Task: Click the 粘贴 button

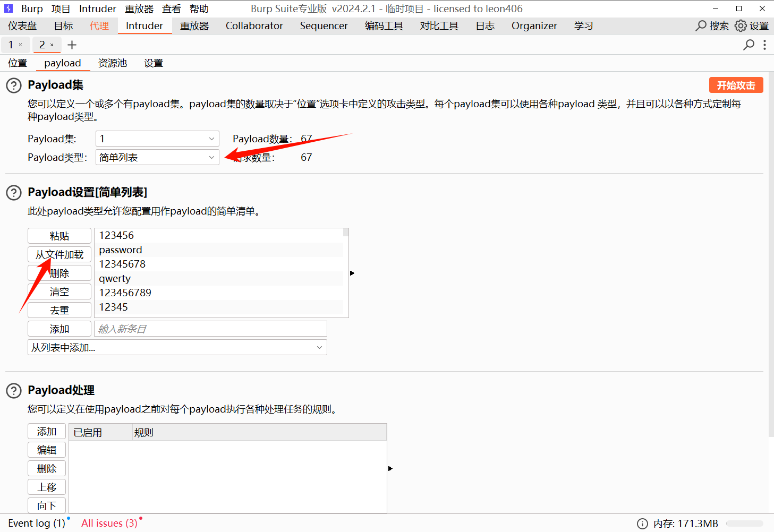Action: coord(59,236)
